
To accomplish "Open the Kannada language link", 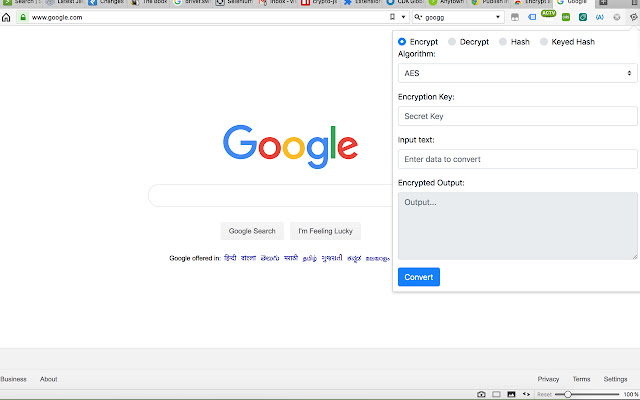I will pos(354,258).
